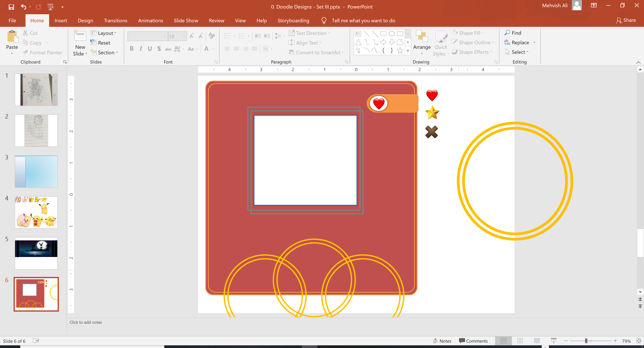Click the zoom slider handle
The width and height of the screenshot is (644, 348).
pyautogui.click(x=586, y=341)
